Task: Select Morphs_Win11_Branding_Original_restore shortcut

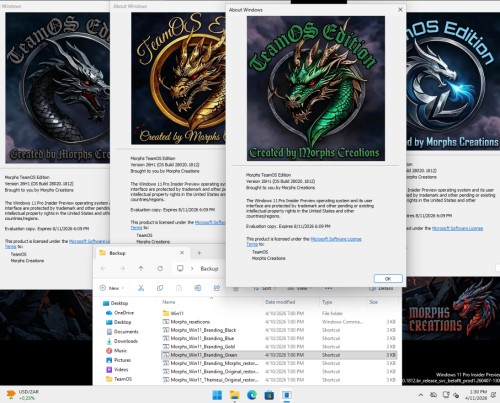Action: click(x=279, y=372)
